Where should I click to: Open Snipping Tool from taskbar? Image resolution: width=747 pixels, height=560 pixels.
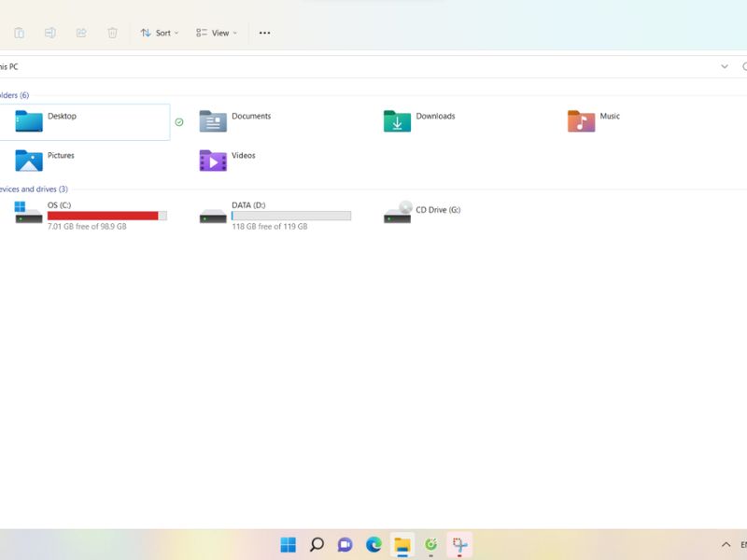pyautogui.click(x=459, y=544)
